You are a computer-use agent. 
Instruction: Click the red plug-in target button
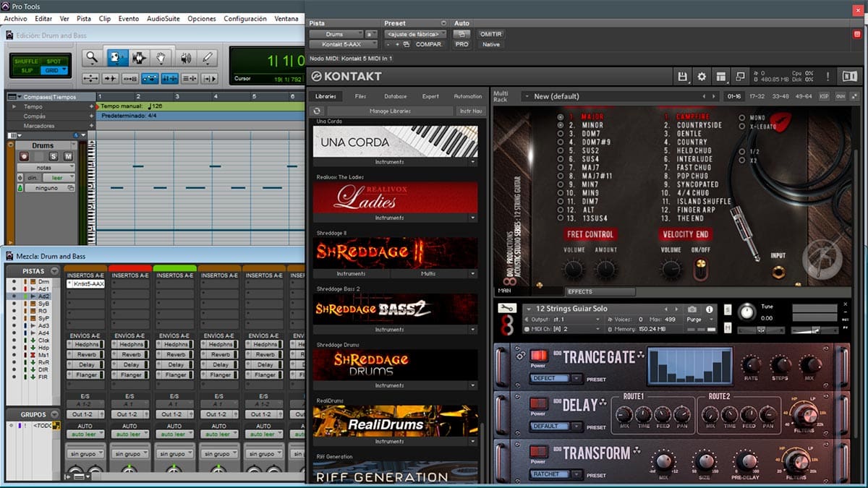click(x=857, y=33)
